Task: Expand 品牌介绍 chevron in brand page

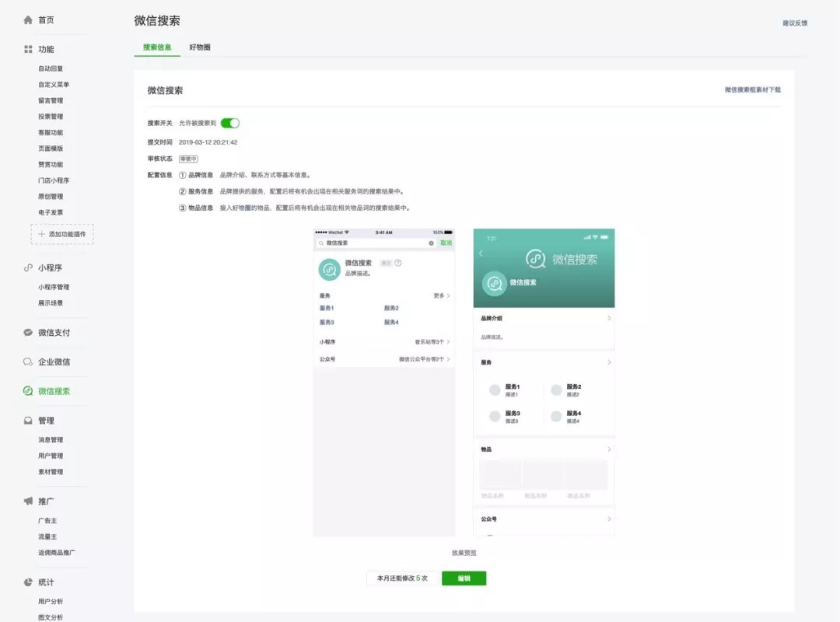Action: [609, 318]
